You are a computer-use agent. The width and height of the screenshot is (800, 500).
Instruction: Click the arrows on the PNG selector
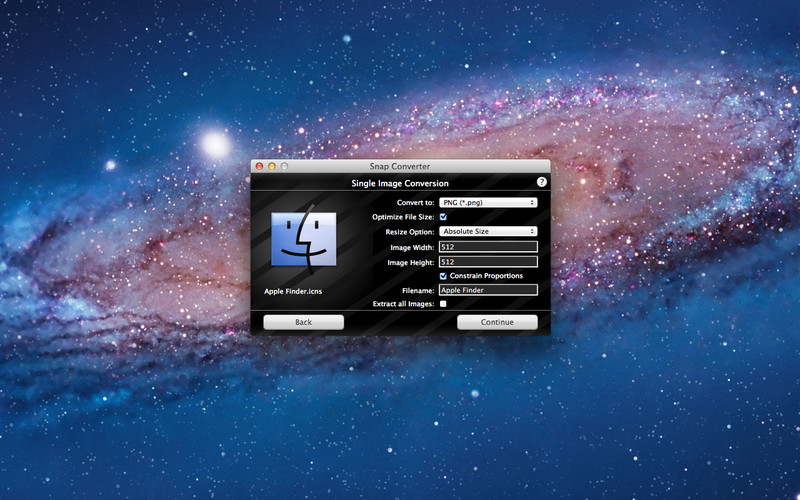[x=532, y=202]
